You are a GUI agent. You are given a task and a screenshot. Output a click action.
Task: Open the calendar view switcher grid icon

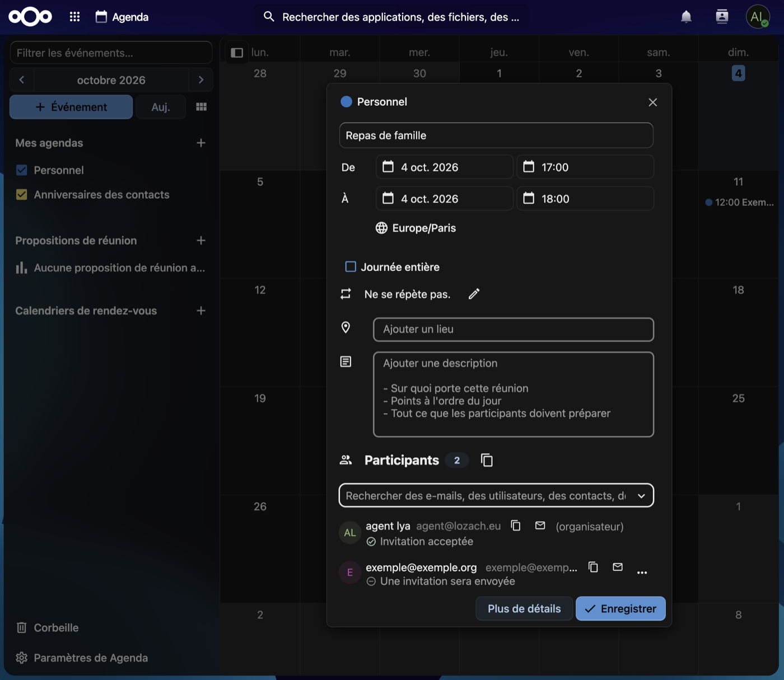coord(201,107)
